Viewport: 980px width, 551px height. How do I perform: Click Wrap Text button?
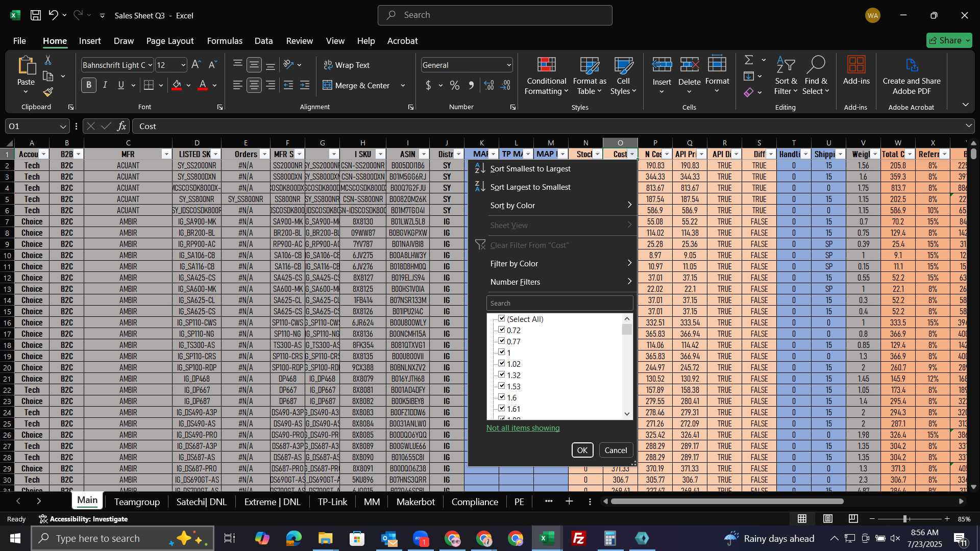(x=347, y=65)
